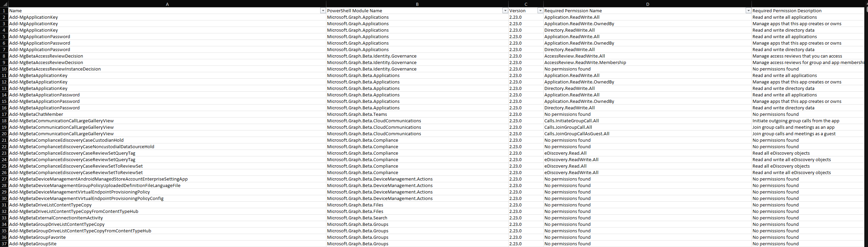Select cell 'Microsoft.Graph.Beta.Search'

pos(417,218)
